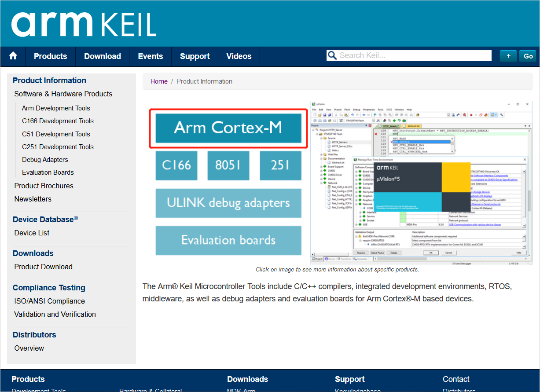Viewport: 540px width, 392px height.
Task: Click the plus button beside search
Action: pyautogui.click(x=508, y=56)
